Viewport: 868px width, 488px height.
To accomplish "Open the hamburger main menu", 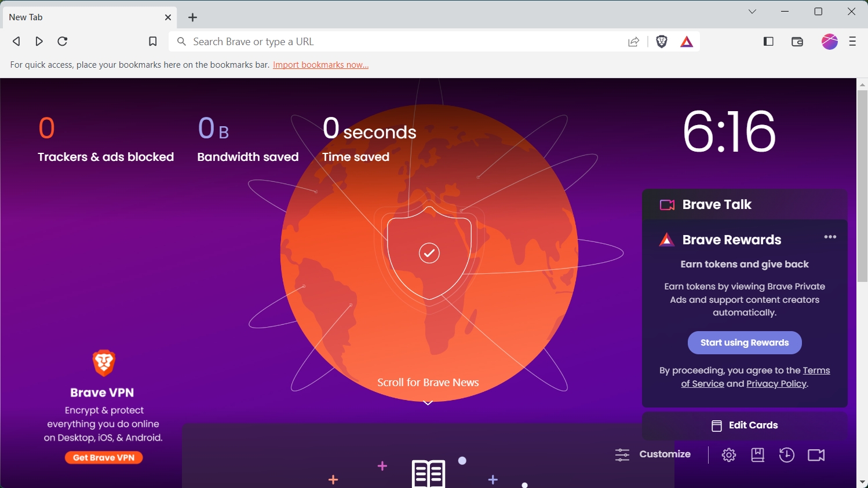I will [852, 41].
